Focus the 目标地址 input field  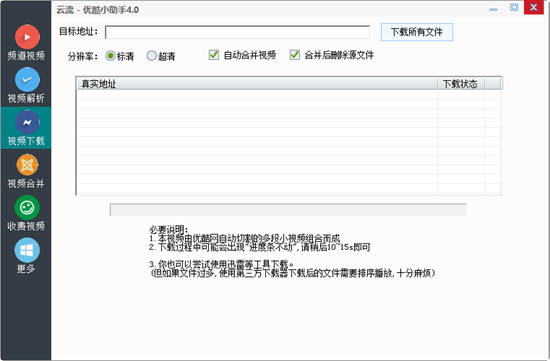tap(237, 32)
